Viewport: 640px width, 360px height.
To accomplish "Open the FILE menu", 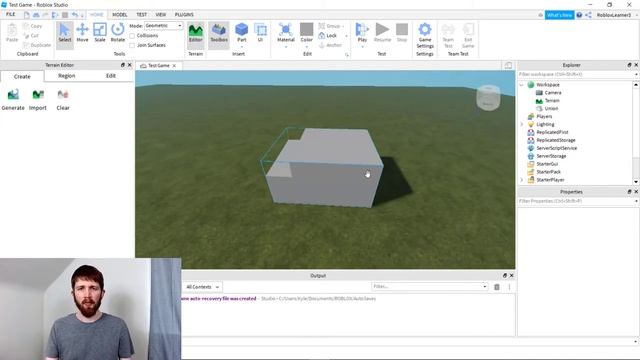I will (11, 14).
